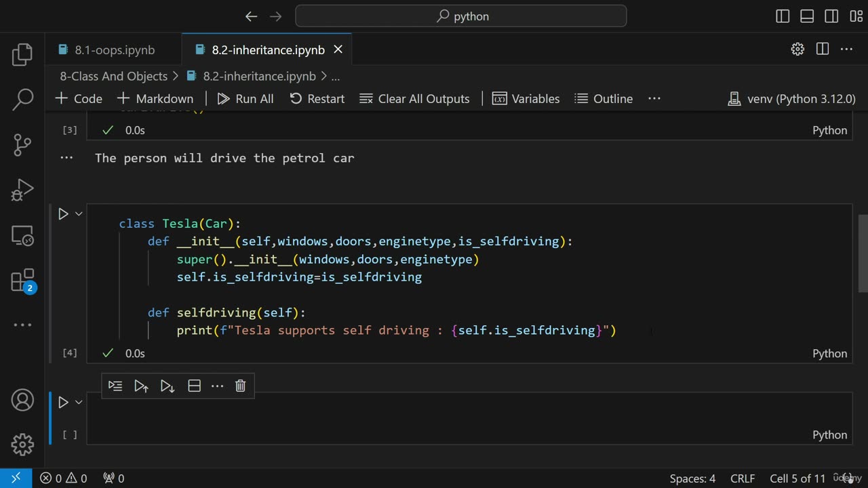Open Extensions view with badge 2
Screen dimensions: 868x488
(22, 280)
